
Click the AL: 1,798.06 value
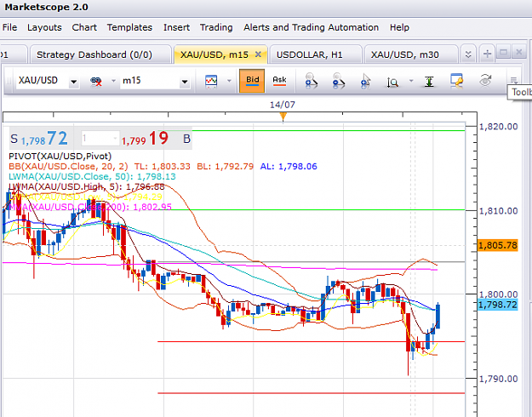point(289,166)
